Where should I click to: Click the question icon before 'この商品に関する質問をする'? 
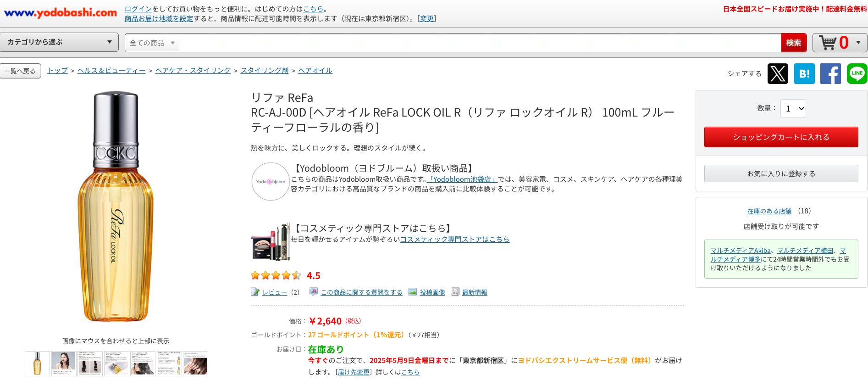[x=313, y=292]
